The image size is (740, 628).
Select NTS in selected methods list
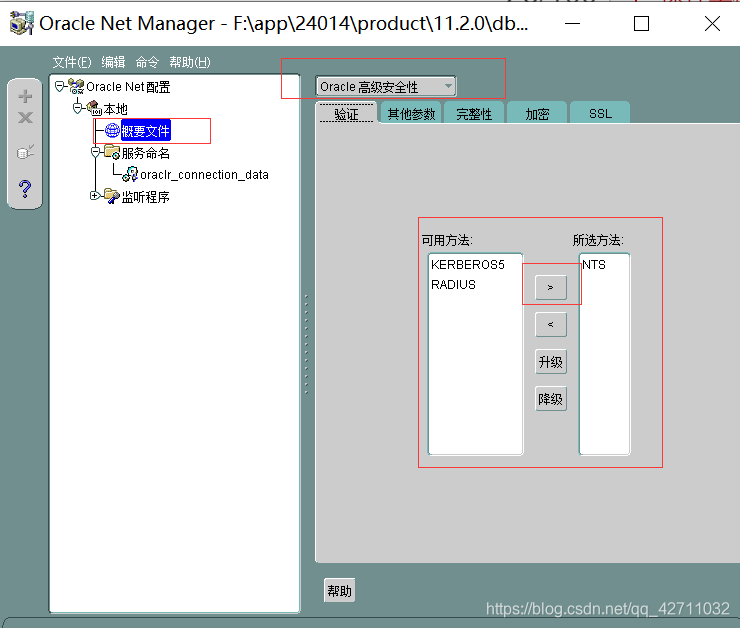click(594, 265)
